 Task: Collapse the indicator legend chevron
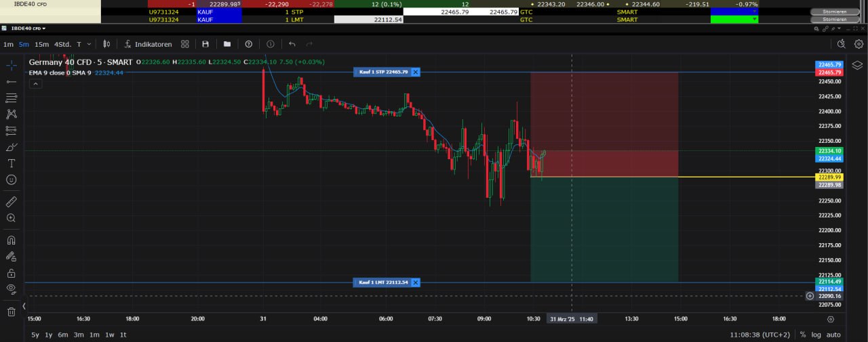pyautogui.click(x=36, y=83)
